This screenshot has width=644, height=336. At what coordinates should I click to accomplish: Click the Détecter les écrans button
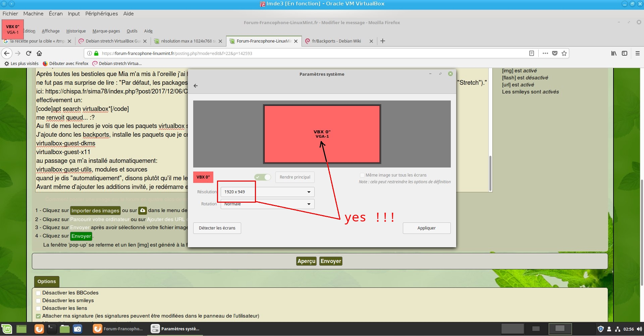pyautogui.click(x=217, y=228)
